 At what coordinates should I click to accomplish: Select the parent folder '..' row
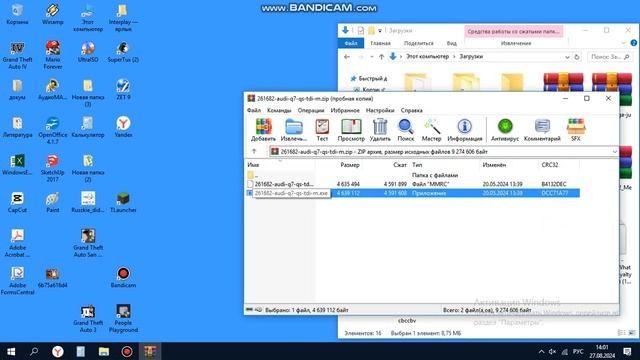click(413, 175)
